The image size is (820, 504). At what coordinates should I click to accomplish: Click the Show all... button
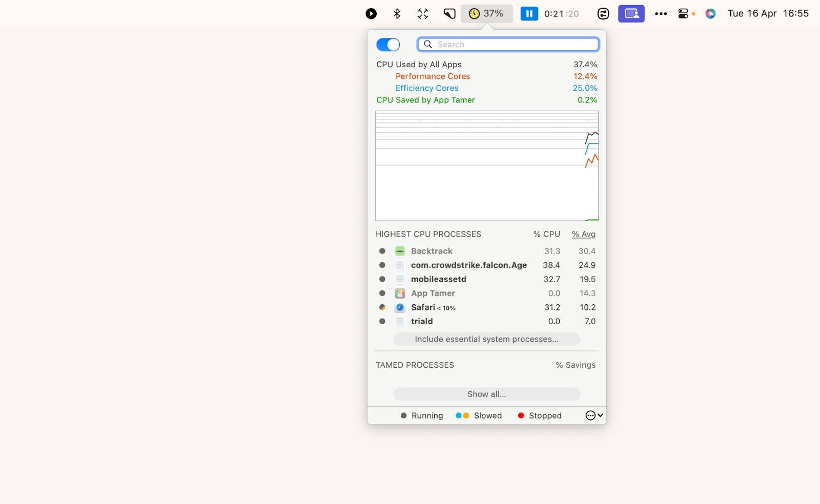click(x=486, y=394)
